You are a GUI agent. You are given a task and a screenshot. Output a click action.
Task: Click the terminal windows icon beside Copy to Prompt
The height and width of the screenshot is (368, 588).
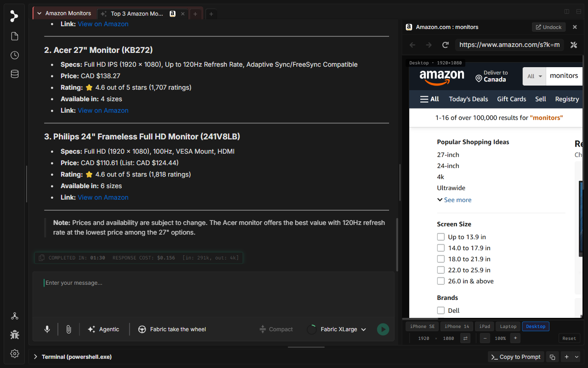553,357
